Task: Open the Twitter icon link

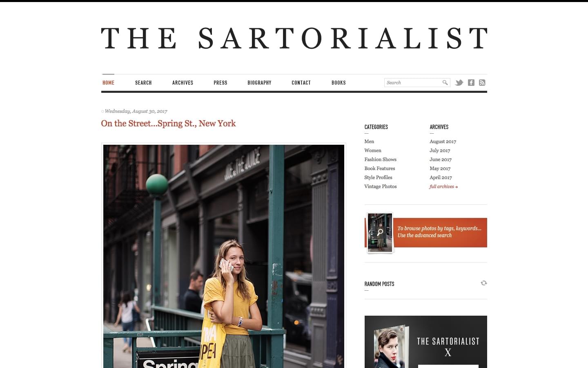Action: tap(459, 83)
